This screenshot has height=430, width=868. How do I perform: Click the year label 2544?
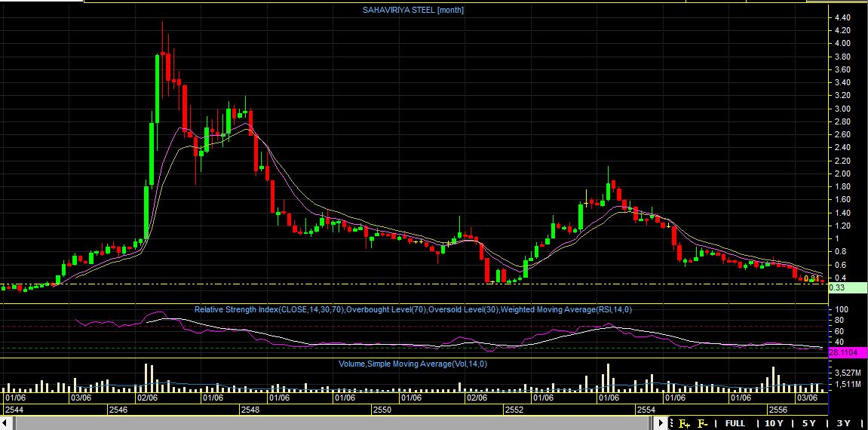pyautogui.click(x=14, y=410)
